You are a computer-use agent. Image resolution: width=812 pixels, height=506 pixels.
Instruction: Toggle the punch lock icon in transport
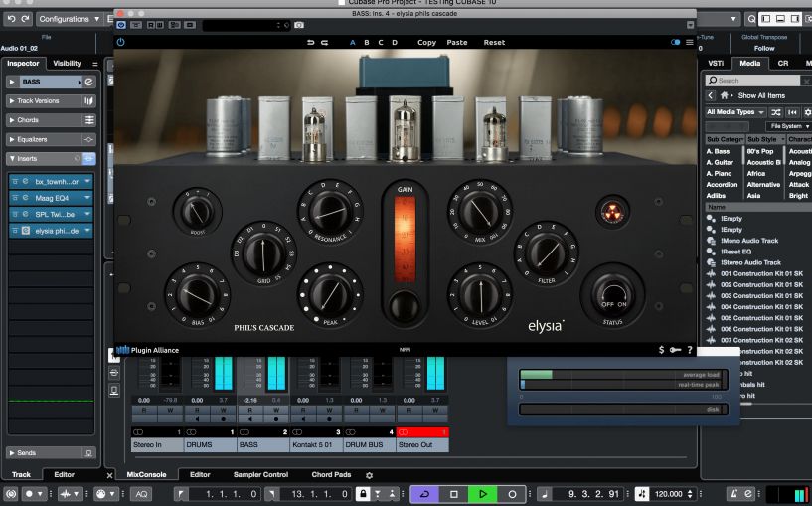(363, 494)
